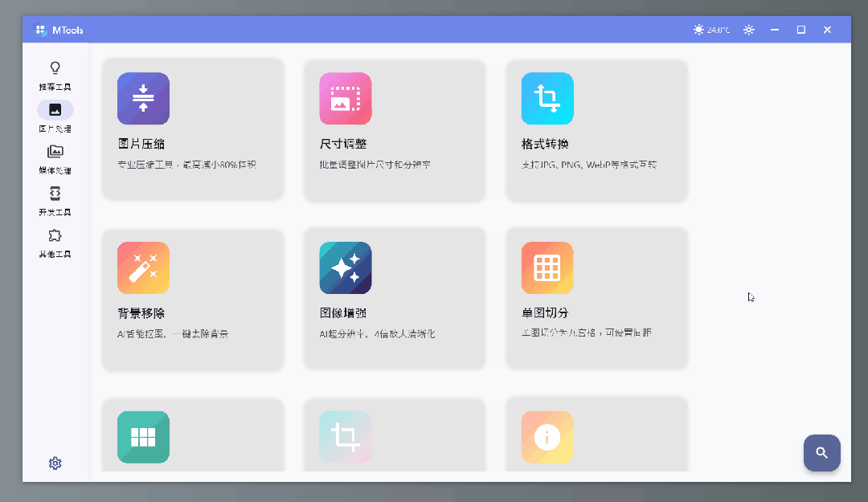Image resolution: width=868 pixels, height=502 pixels.
Task: Click the green grid tool icon
Action: (x=143, y=437)
